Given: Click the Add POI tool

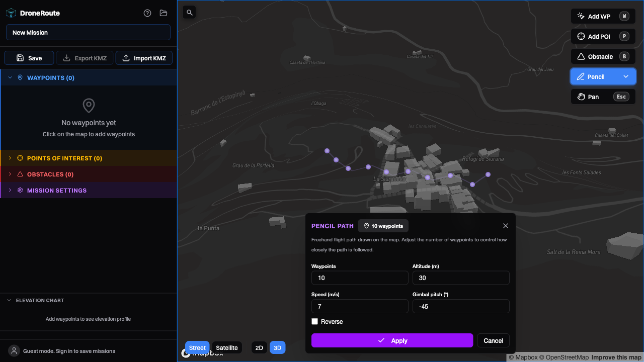Looking at the screenshot, I should (603, 37).
